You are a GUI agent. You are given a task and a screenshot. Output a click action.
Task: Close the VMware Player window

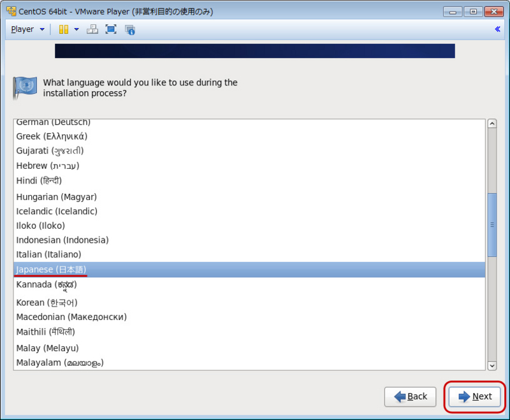[x=493, y=12]
